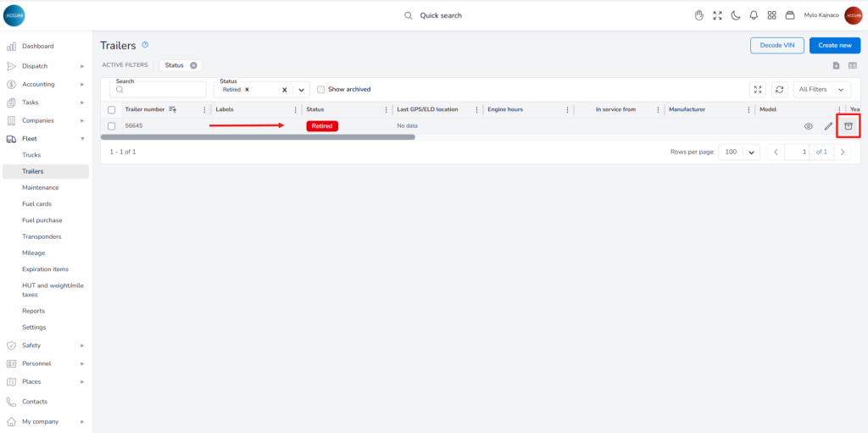This screenshot has width=868, height=433.
Task: Click the eye view icon for trailer 56645
Action: 808,126
